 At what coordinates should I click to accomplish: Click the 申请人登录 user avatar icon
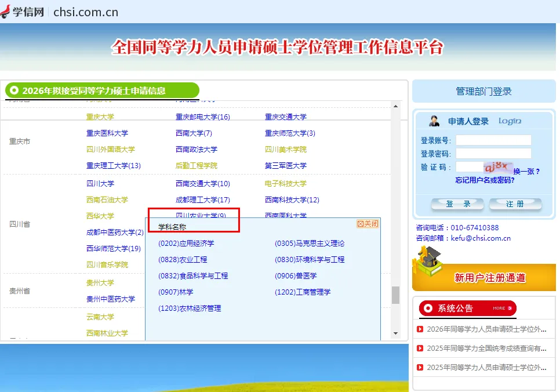coord(434,121)
